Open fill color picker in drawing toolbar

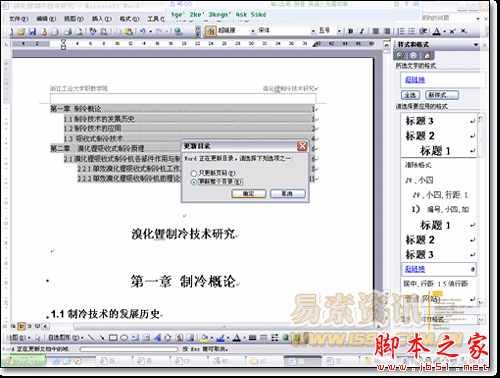point(204,338)
